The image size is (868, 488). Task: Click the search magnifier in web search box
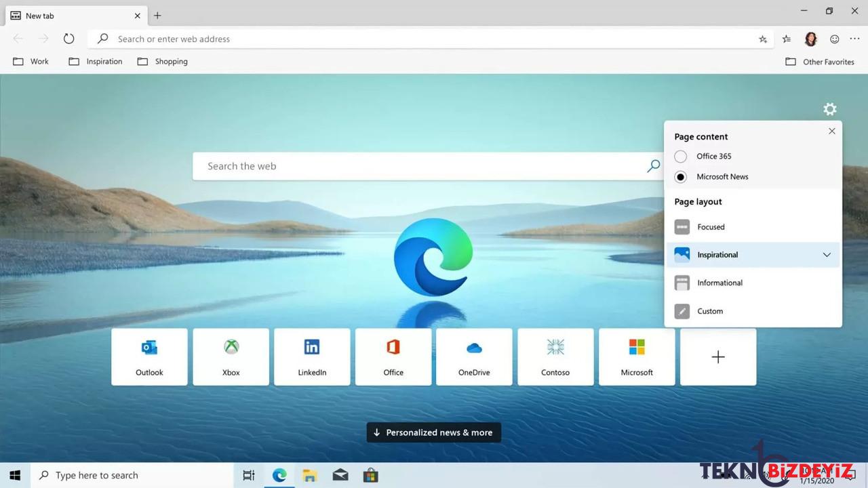[x=653, y=166]
